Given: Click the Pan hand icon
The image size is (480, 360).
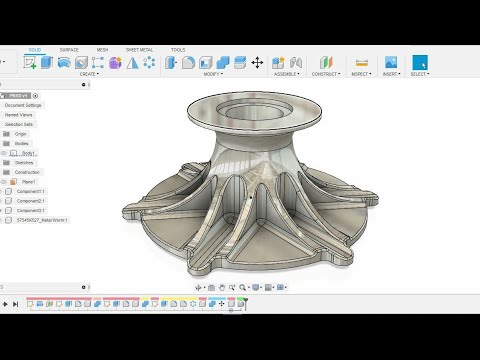Looking at the screenshot, I should tap(222, 287).
